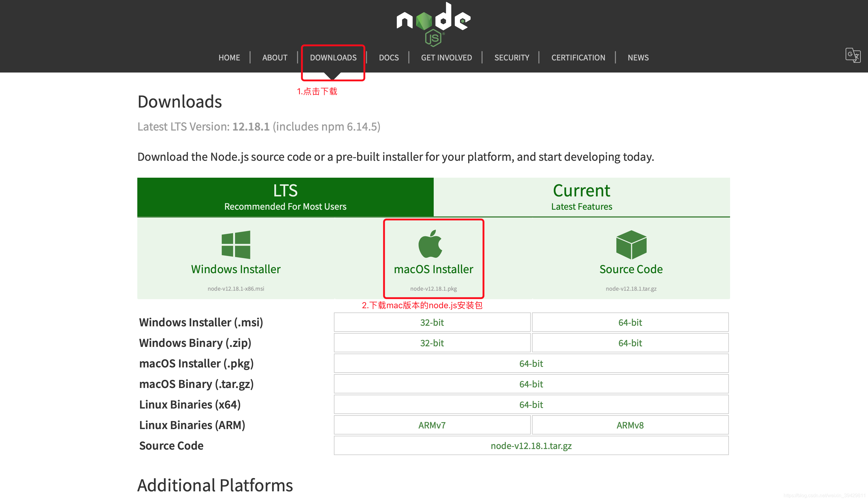Viewport: 868px width, 501px height.
Task: Open the translate language icon
Action: pyautogui.click(x=853, y=55)
